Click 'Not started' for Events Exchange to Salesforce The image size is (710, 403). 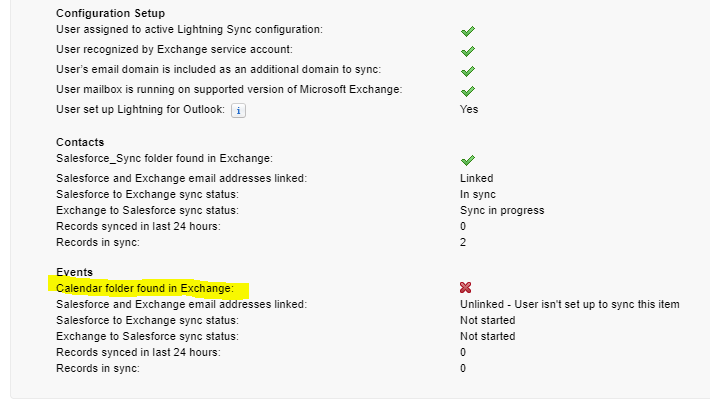(488, 336)
